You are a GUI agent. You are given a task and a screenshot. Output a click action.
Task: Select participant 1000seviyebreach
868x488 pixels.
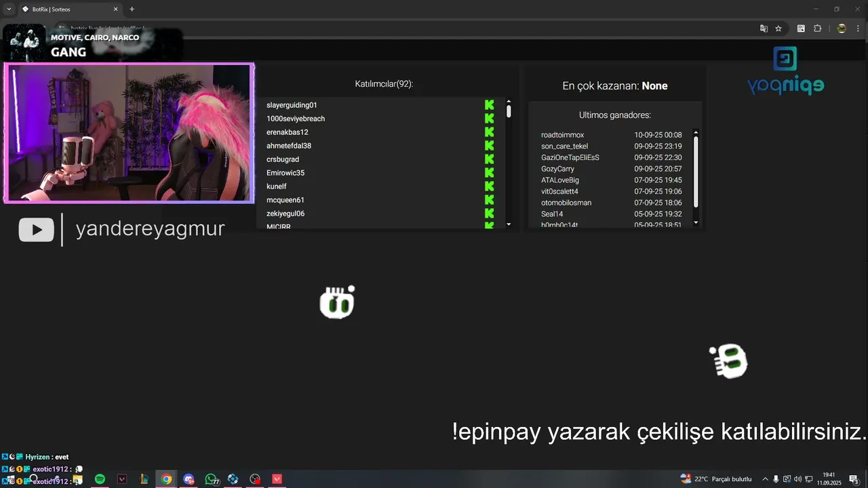coord(296,119)
